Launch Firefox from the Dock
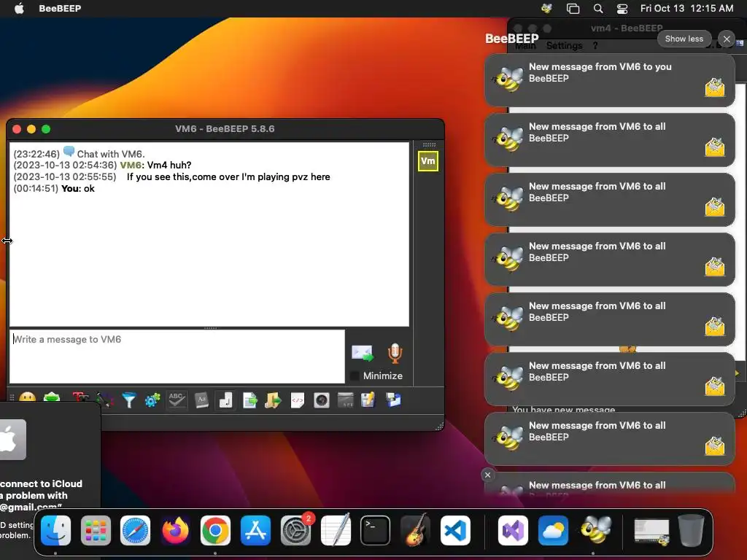Image resolution: width=747 pixels, height=560 pixels. pos(175,530)
